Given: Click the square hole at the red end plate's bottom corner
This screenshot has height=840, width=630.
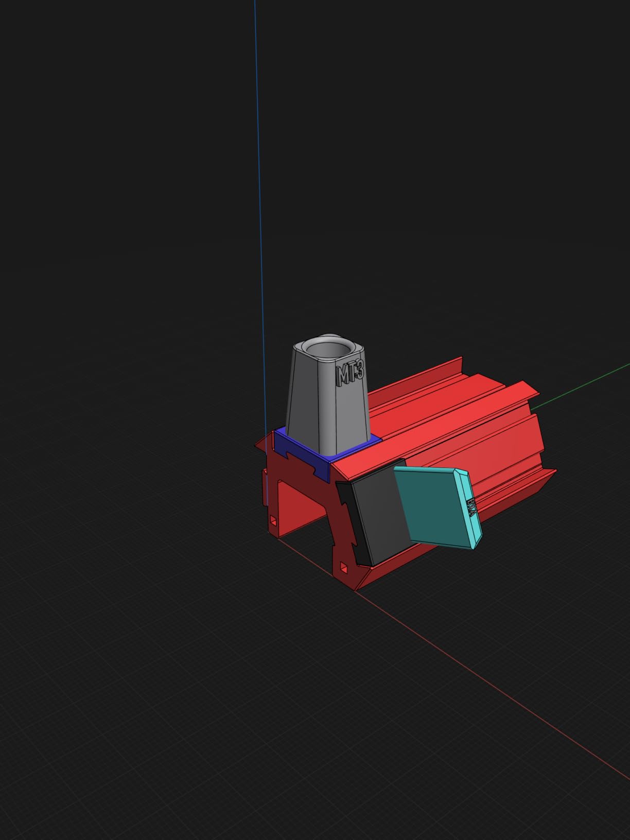Looking at the screenshot, I should 344,568.
